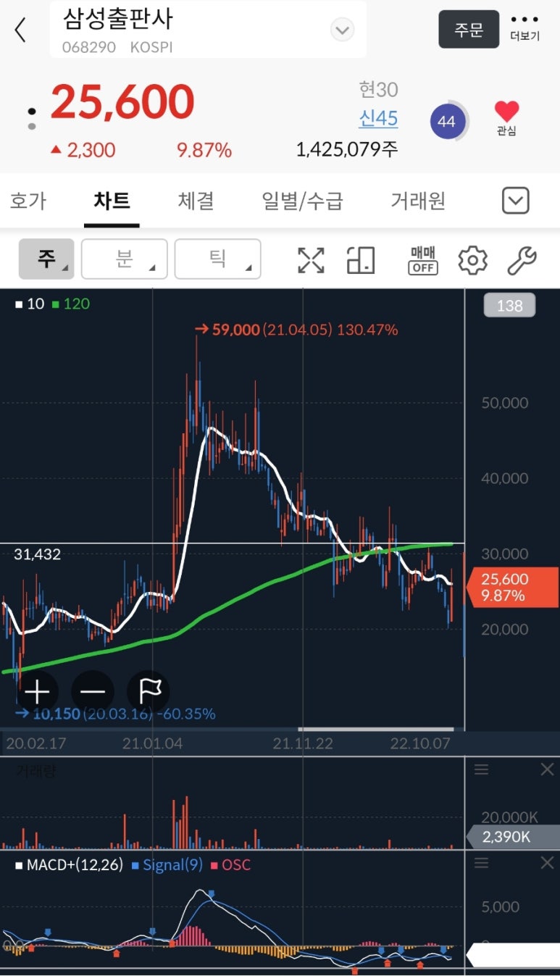The height and width of the screenshot is (976, 560).
Task: Open the wrench chart tools
Action: (522, 260)
